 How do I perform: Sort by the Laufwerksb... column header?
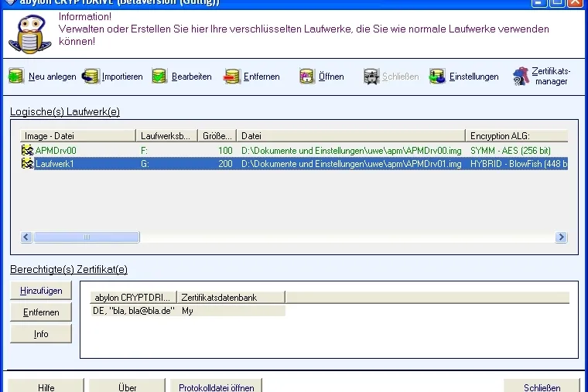166,135
